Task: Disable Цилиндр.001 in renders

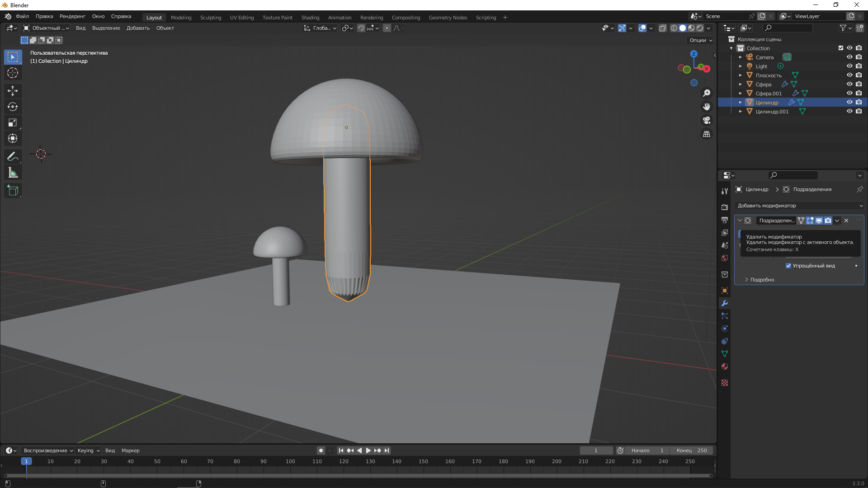Action: [x=859, y=111]
